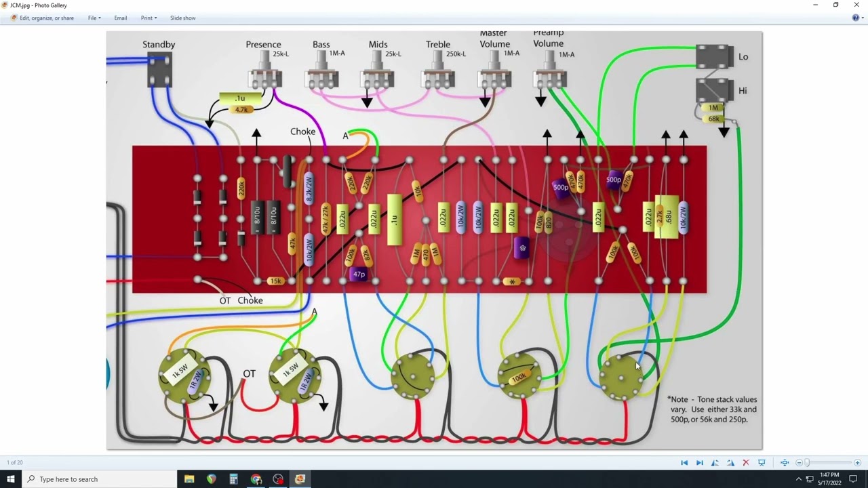Click the Master Volume label

[x=494, y=39]
